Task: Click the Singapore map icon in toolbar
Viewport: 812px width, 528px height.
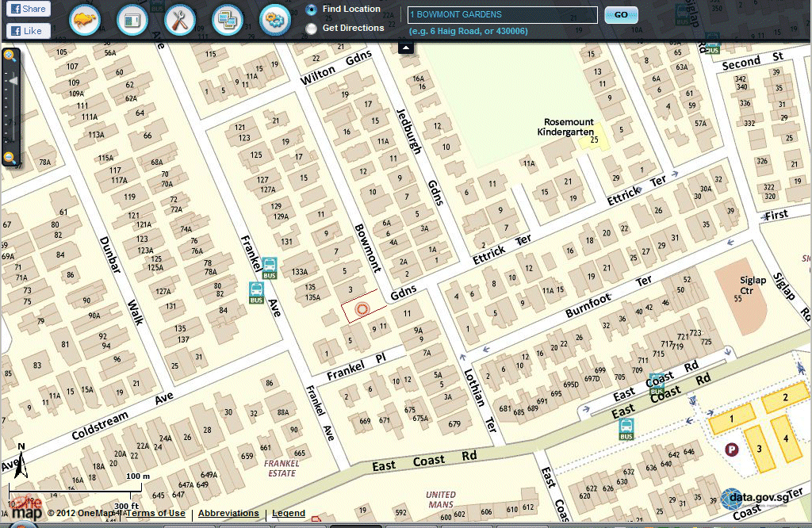Action: (x=85, y=20)
